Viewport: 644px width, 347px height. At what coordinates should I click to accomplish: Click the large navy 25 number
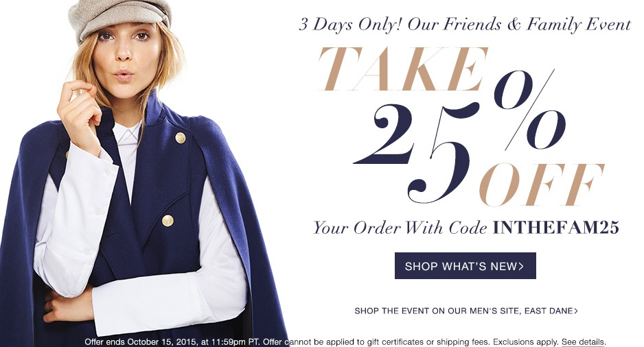[x=415, y=152]
